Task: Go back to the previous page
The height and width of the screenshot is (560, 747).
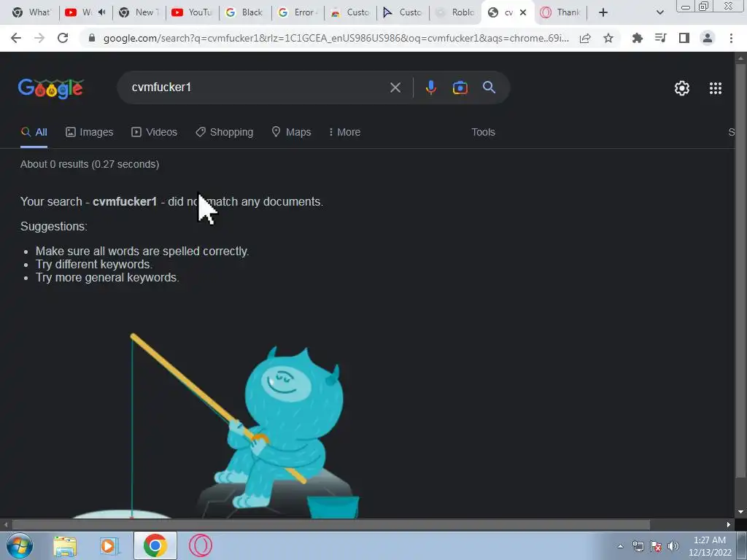Action: click(16, 38)
